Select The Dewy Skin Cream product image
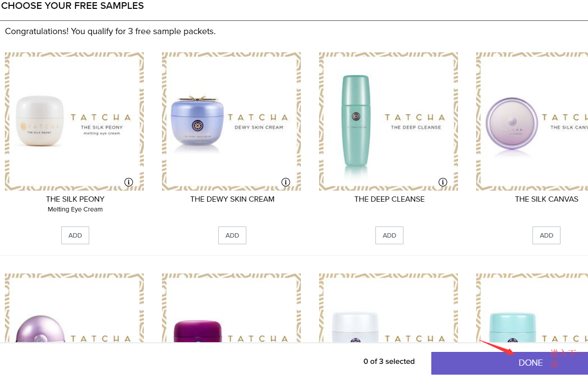The height and width of the screenshot is (375, 588). tap(232, 121)
